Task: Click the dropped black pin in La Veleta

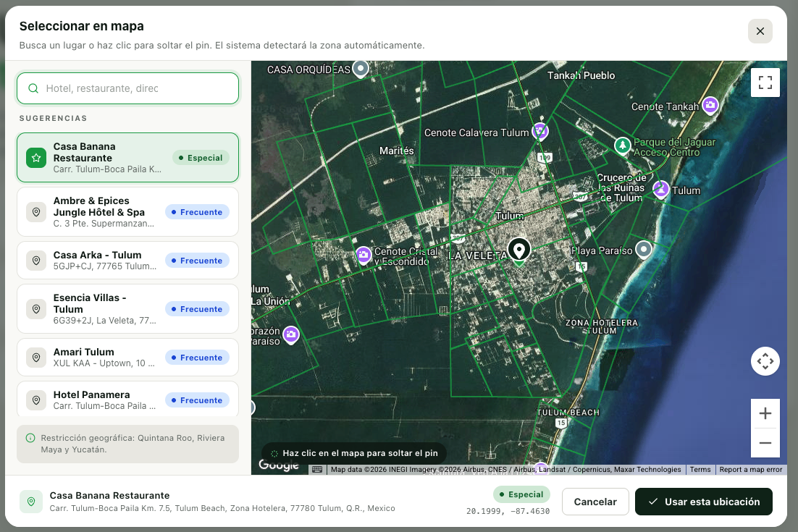Action: pos(518,250)
